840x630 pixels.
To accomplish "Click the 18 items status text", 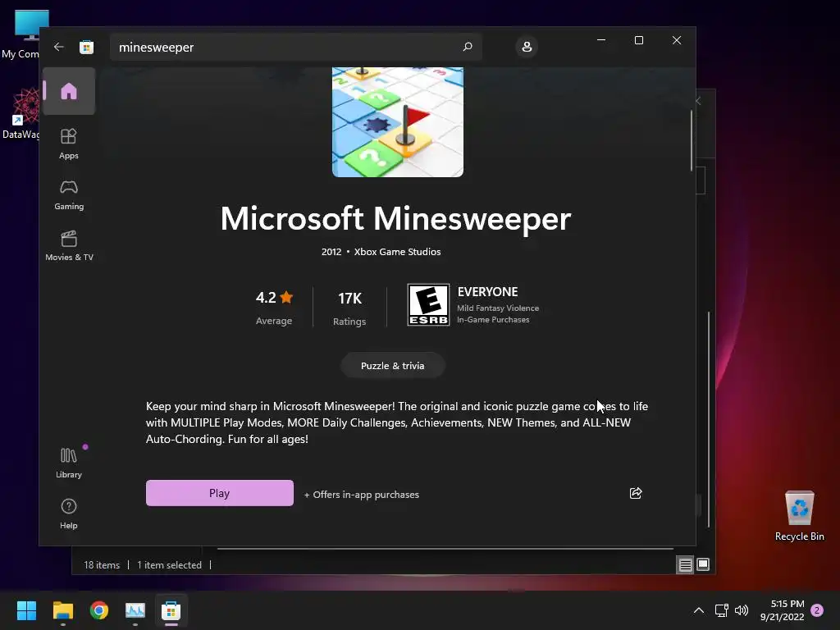I will tap(102, 565).
